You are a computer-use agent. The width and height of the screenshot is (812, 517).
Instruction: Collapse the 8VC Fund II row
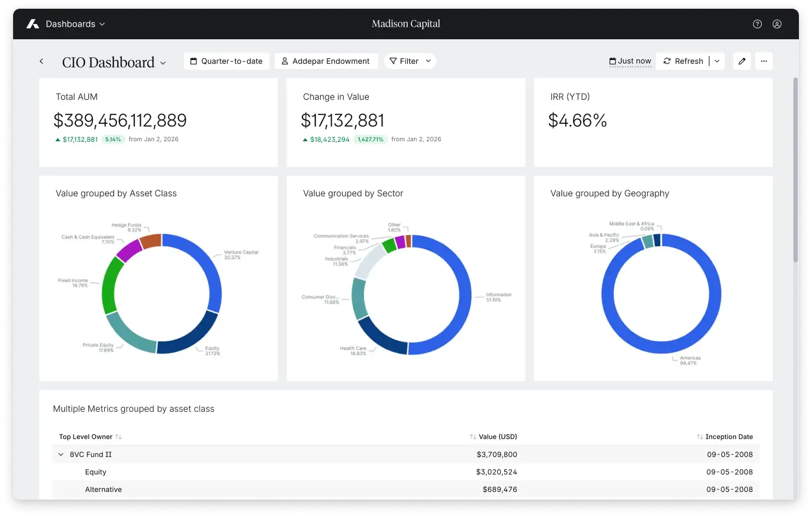coord(61,454)
